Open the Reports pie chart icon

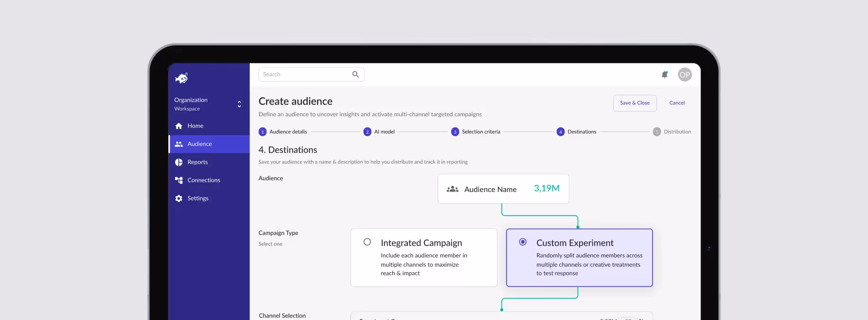point(179,162)
